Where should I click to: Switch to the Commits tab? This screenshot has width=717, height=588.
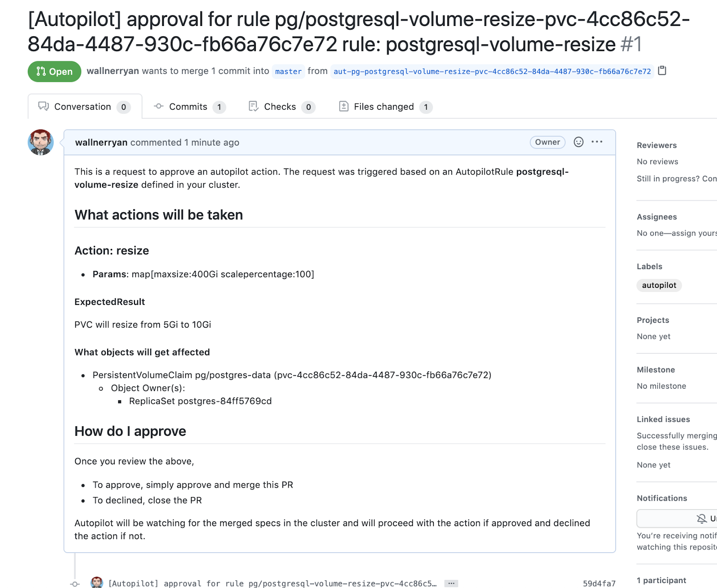[x=189, y=107]
